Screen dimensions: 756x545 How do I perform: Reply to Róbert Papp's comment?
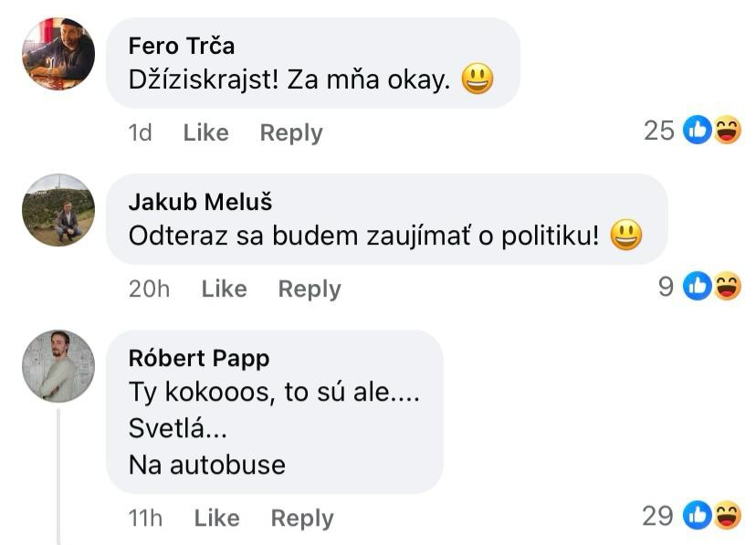pyautogui.click(x=302, y=518)
